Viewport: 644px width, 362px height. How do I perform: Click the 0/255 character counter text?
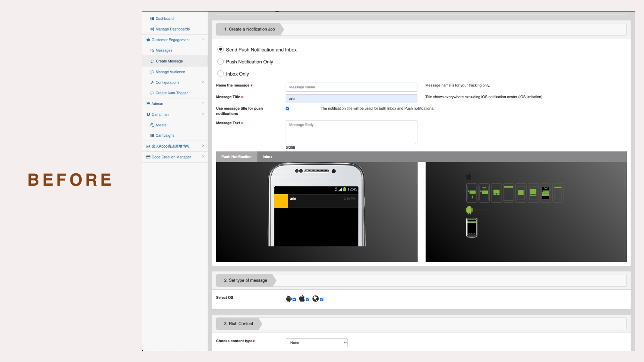click(290, 148)
